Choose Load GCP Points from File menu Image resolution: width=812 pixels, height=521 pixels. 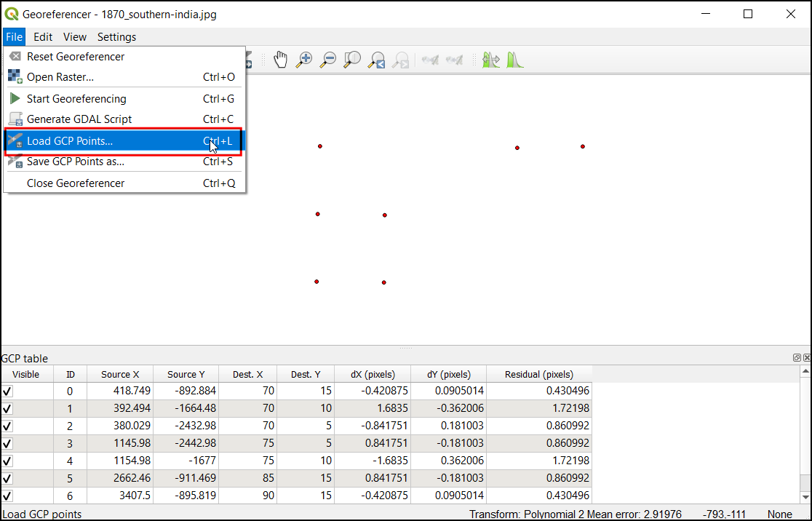point(70,141)
